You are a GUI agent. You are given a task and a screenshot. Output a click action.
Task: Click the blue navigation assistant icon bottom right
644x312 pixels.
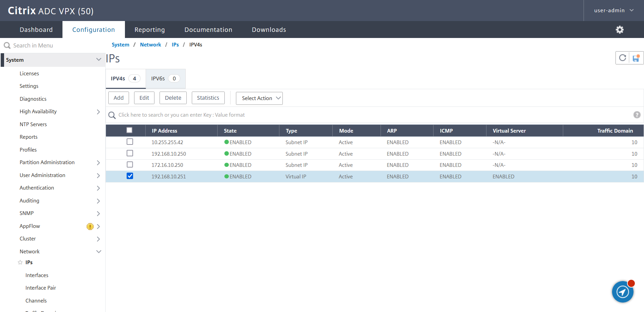tap(623, 292)
